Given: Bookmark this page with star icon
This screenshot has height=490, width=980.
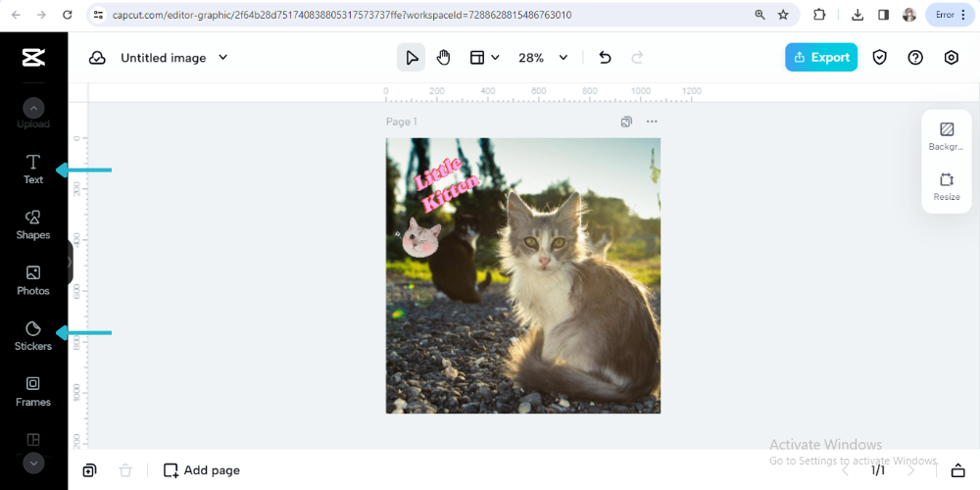Looking at the screenshot, I should pos(783,15).
